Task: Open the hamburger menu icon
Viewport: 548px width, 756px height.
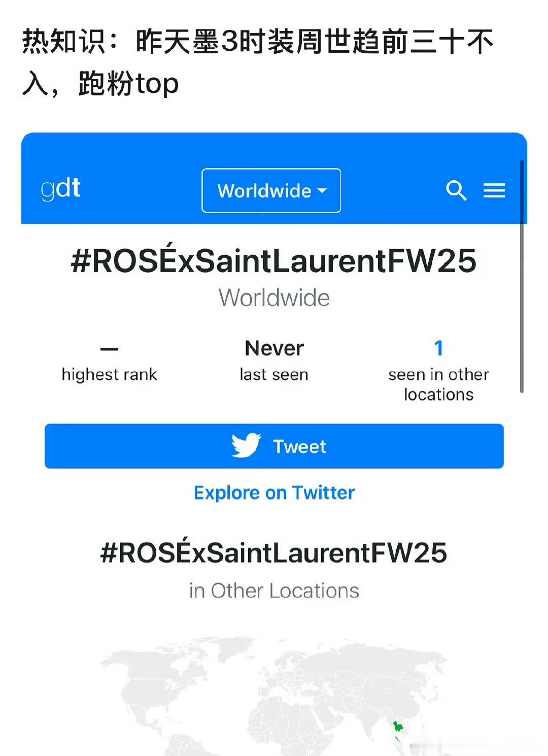Action: [494, 190]
